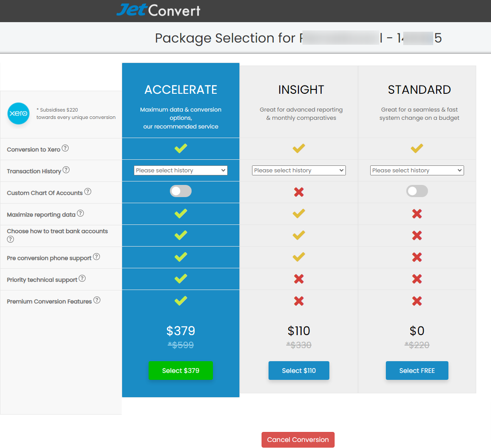Viewport: 491px width, 448px height.
Task: Click Accelerate checkmark for Conversion to Xero
Action: pyautogui.click(x=181, y=148)
